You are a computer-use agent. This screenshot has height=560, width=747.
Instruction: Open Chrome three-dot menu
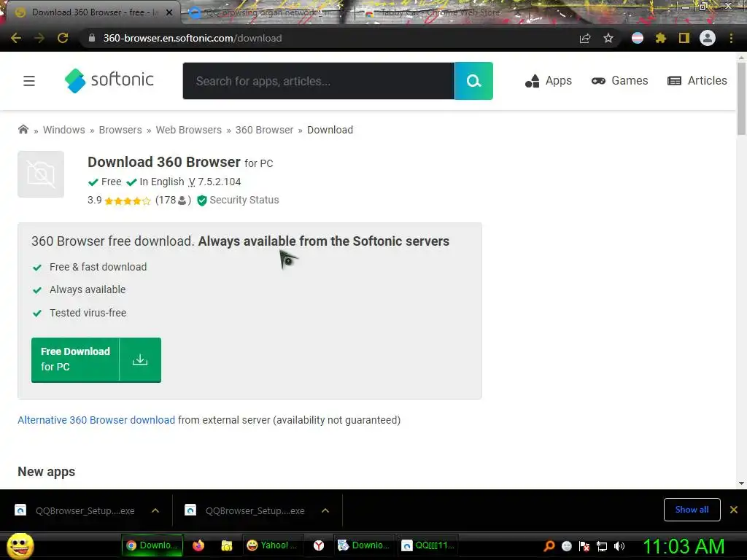tap(731, 38)
